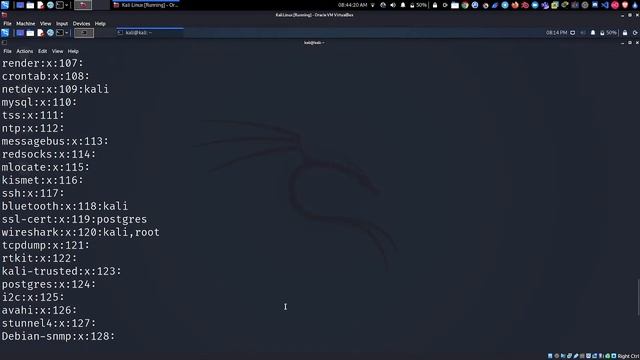Open VirtualBox Devices menu

click(x=81, y=24)
